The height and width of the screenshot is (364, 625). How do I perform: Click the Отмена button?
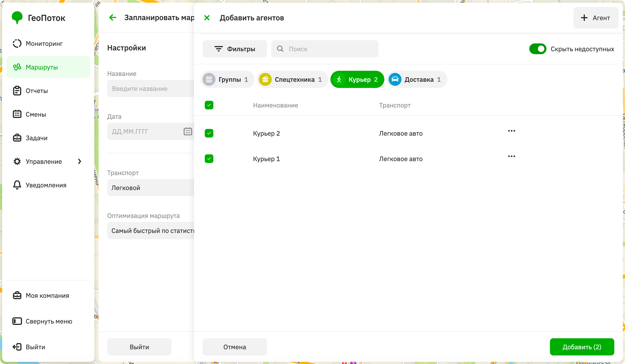(235, 347)
